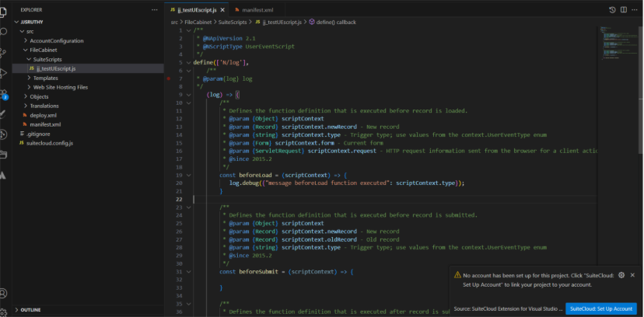Image resolution: width=644 pixels, height=317 pixels.
Task: Collapse the FileCabinet folder
Action: 45,50
